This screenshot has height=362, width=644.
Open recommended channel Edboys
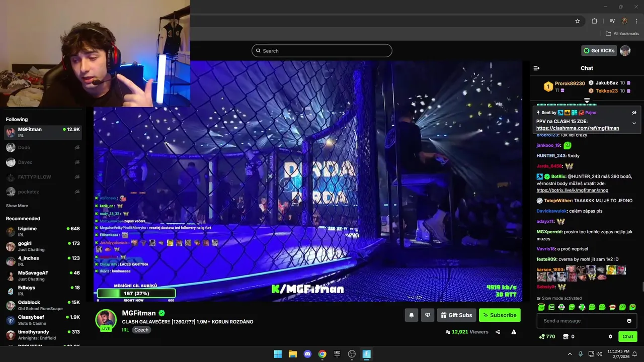[43, 291]
